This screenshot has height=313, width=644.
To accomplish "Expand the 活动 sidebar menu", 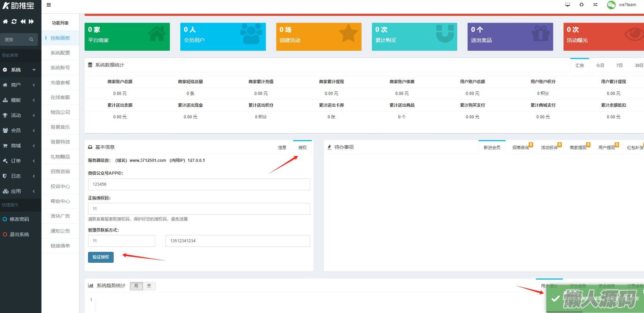I will pos(19,115).
